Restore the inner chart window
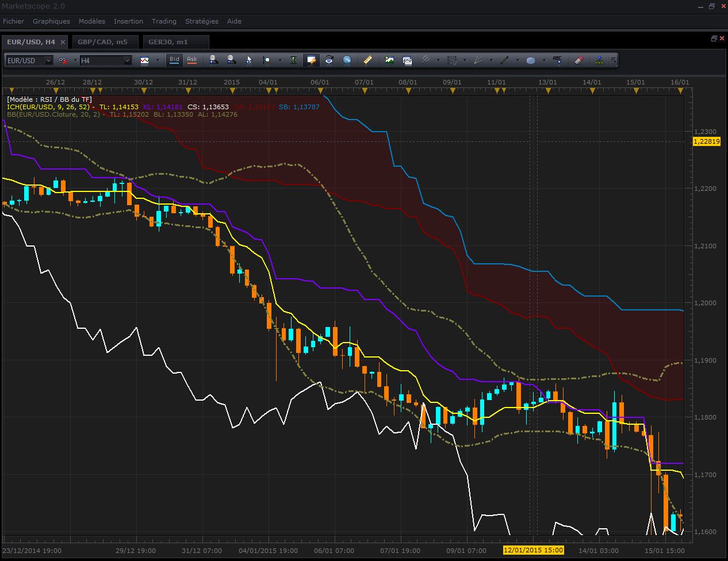The height and width of the screenshot is (561, 728). pos(714,39)
